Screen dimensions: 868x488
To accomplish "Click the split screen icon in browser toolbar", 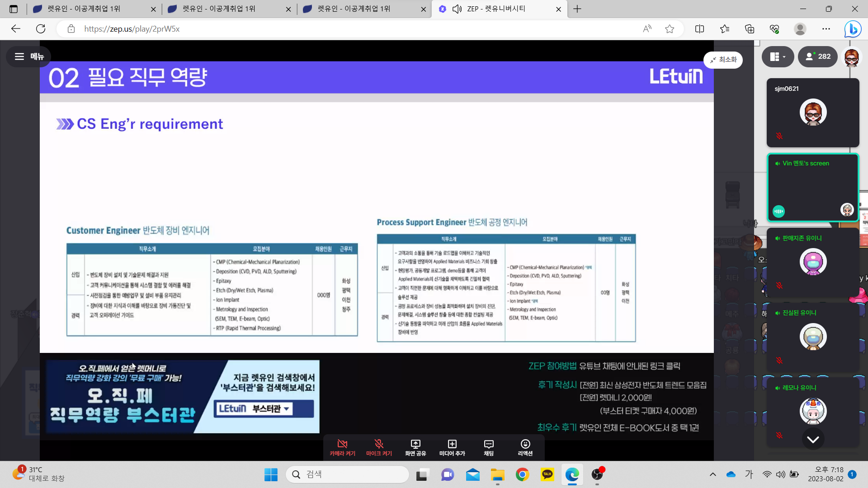I will point(699,29).
